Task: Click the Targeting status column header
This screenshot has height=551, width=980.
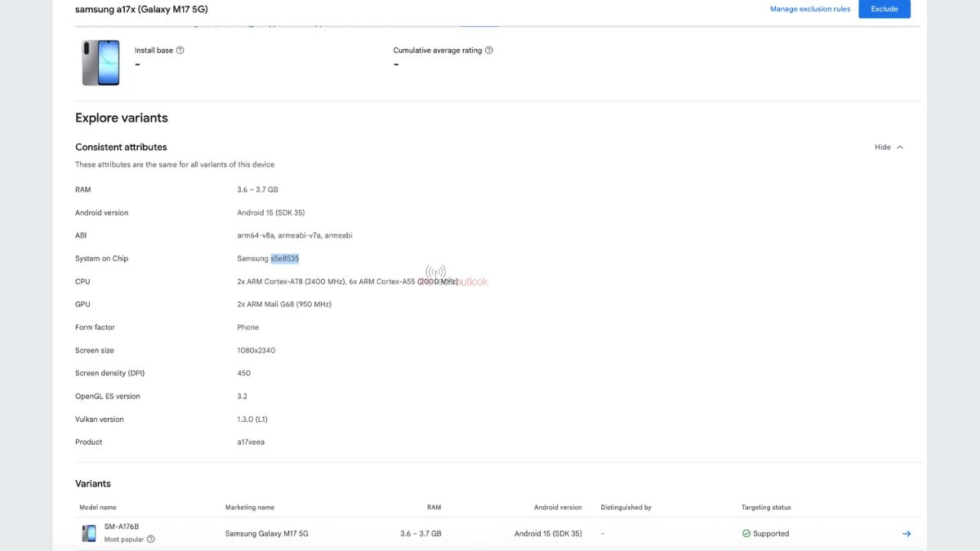Action: pyautogui.click(x=766, y=507)
